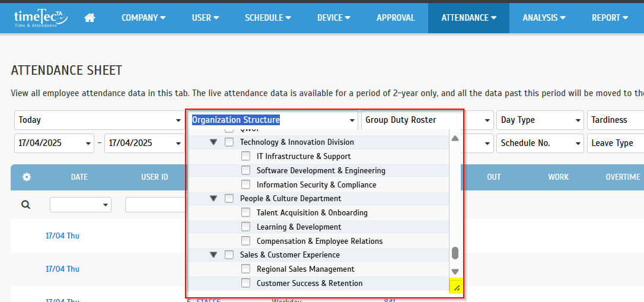Viewport: 644px width, 302px height.
Task: Open the Approval menu item
Action: [x=396, y=18]
